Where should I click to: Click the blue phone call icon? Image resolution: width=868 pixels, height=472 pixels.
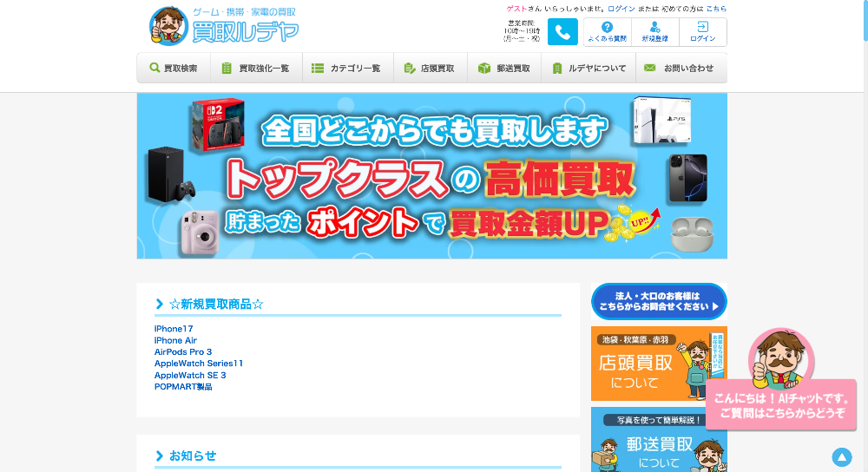coord(562,32)
